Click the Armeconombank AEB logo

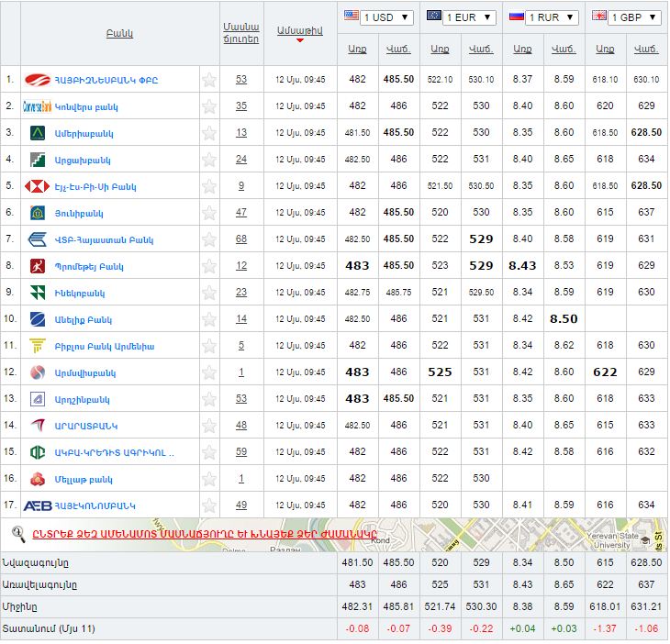click(38, 505)
